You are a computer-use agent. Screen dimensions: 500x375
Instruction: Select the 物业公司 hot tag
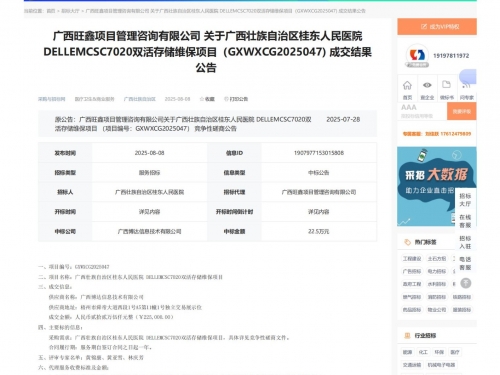(437, 310)
